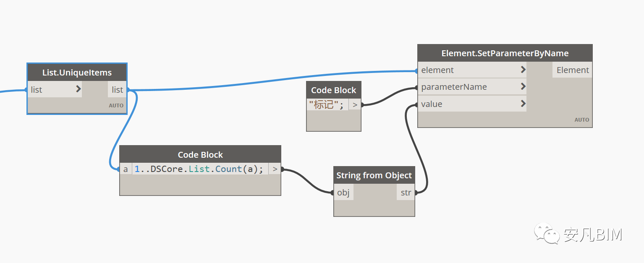Click the obj input port
The height and width of the screenshot is (263, 644).
tap(343, 193)
